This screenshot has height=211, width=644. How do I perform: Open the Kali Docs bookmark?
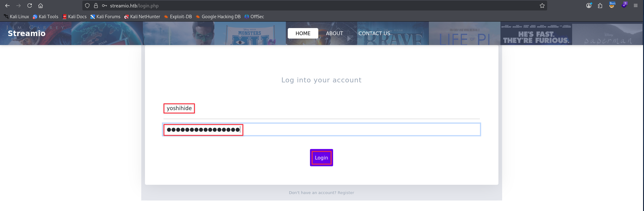[75, 17]
